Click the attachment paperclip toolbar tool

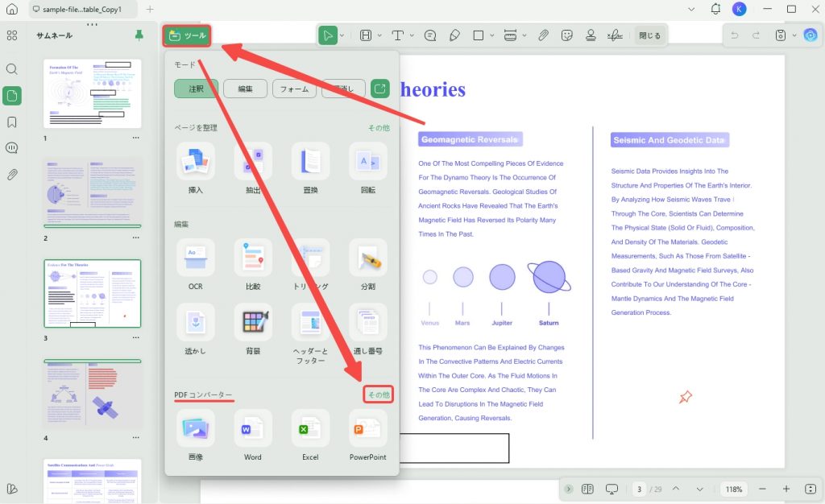543,35
